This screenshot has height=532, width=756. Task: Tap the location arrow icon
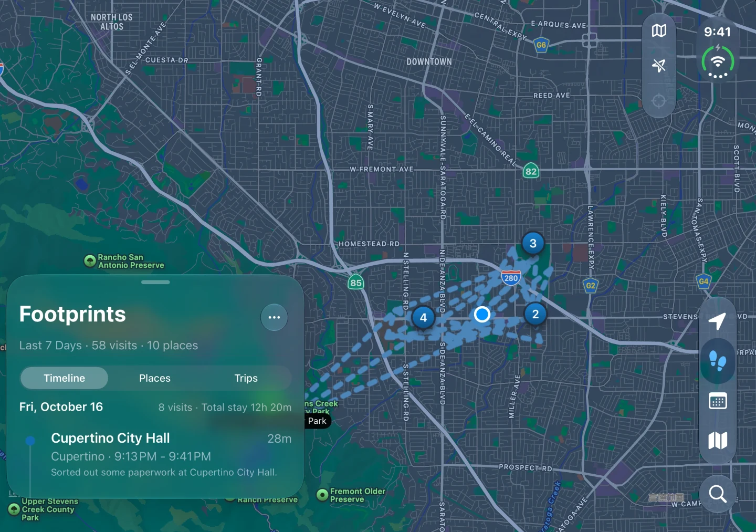point(717,321)
